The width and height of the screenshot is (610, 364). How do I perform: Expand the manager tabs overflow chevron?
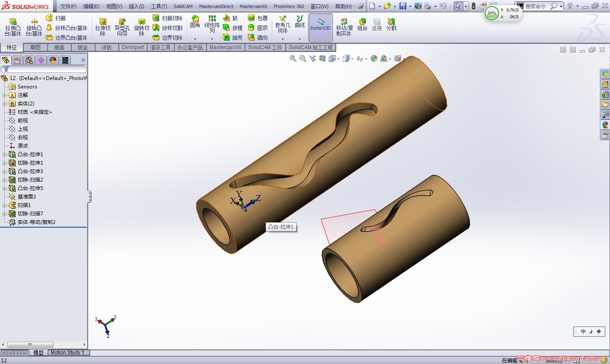[x=83, y=60]
